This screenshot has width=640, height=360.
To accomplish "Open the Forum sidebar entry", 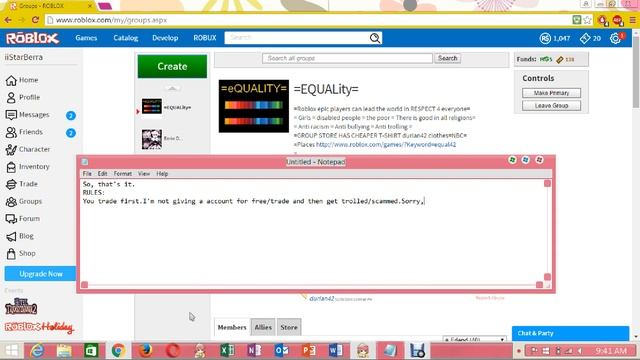I will (23, 219).
